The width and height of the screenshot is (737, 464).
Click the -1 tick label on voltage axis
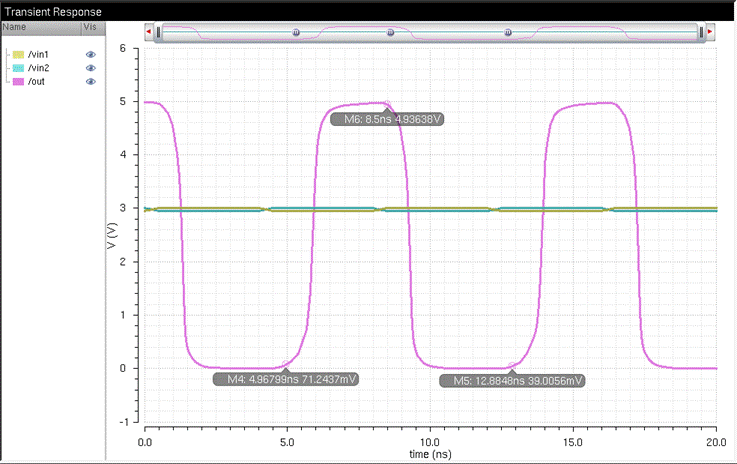(123, 422)
